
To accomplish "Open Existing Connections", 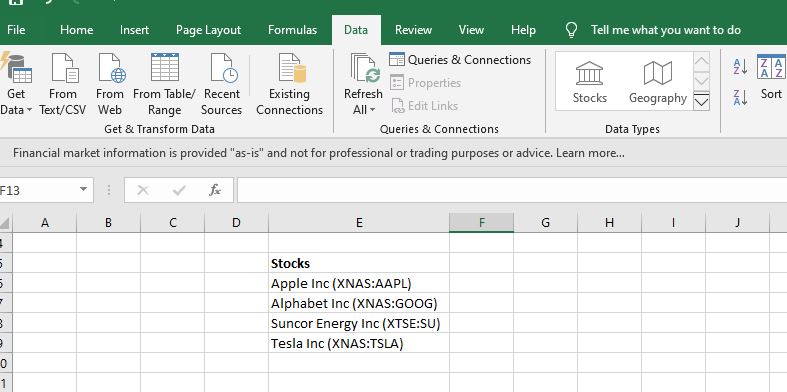I will (290, 84).
